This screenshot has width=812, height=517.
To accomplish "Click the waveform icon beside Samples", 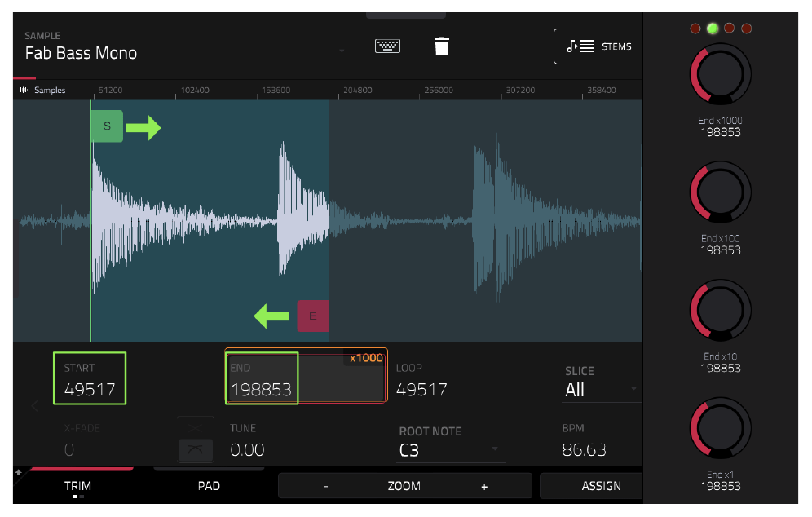I will tap(24, 91).
